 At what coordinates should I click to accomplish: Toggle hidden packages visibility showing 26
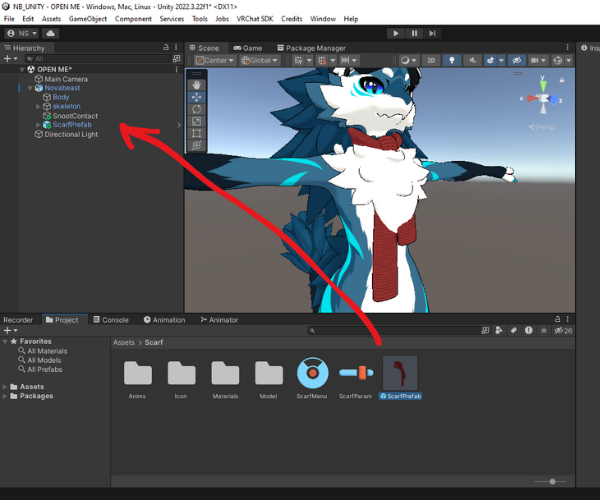(563, 330)
